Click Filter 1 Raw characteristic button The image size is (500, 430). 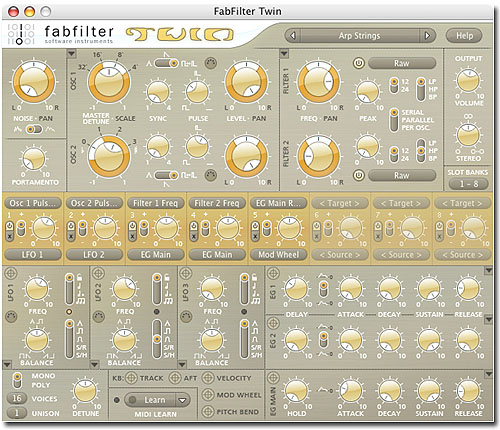coord(402,63)
